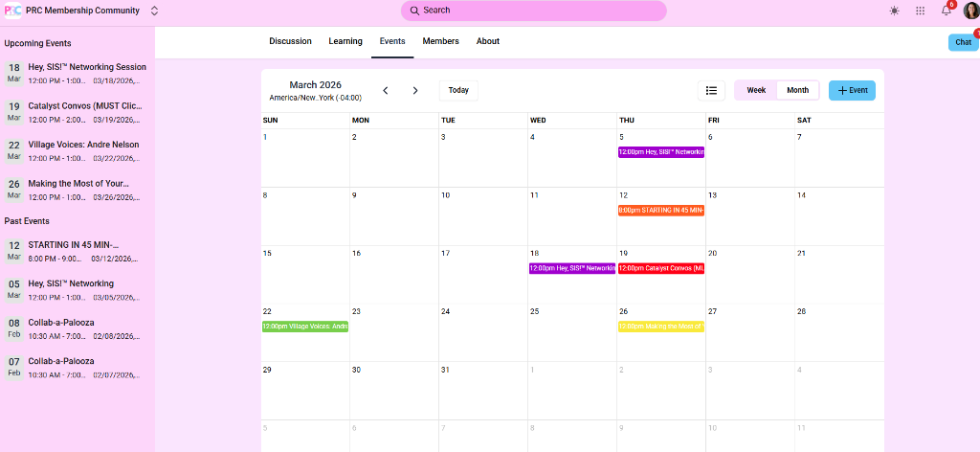The height and width of the screenshot is (452, 980).
Task: Select March 1 in the calendar
Action: (305, 158)
